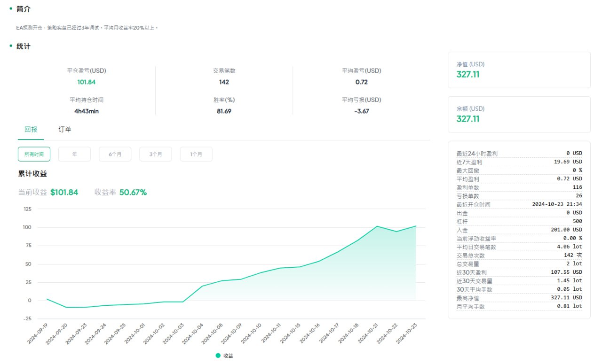Select the 杠杆 row in details
This screenshot has width=602, height=364.
(x=519, y=221)
